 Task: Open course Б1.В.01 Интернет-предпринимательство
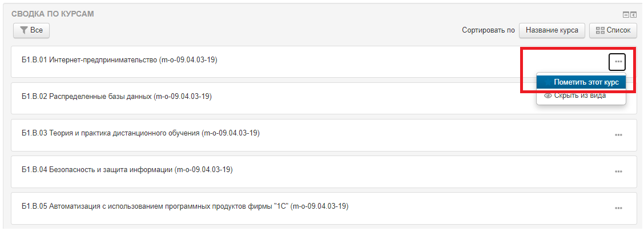click(x=119, y=59)
